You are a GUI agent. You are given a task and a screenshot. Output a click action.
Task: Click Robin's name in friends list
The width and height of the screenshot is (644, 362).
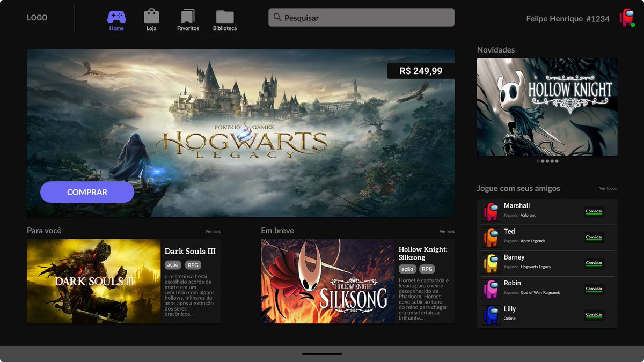coord(513,283)
